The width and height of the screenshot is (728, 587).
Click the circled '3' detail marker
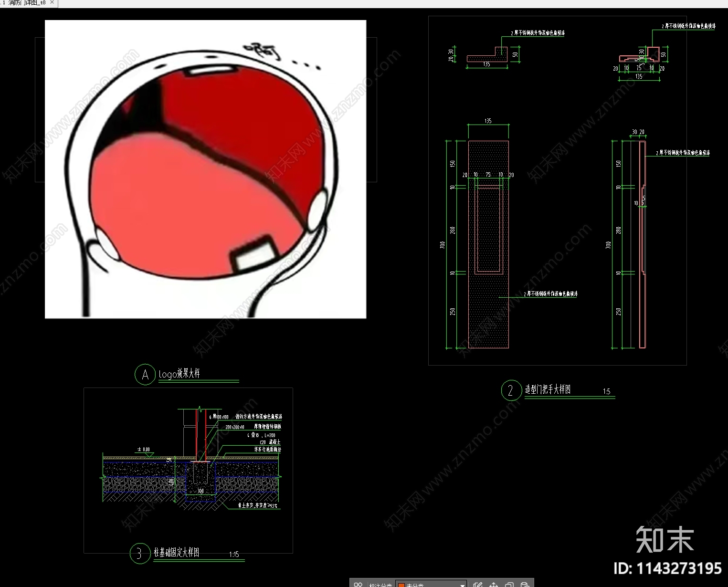[140, 554]
